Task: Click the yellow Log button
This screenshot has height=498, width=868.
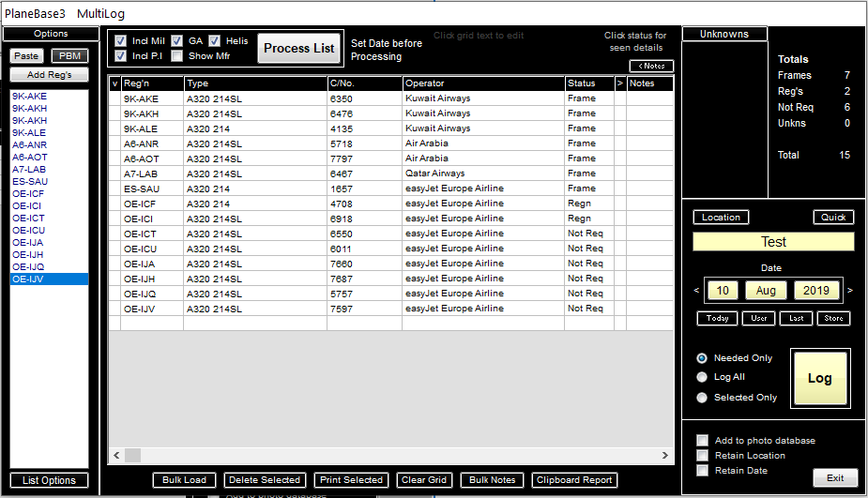Action: [x=820, y=379]
